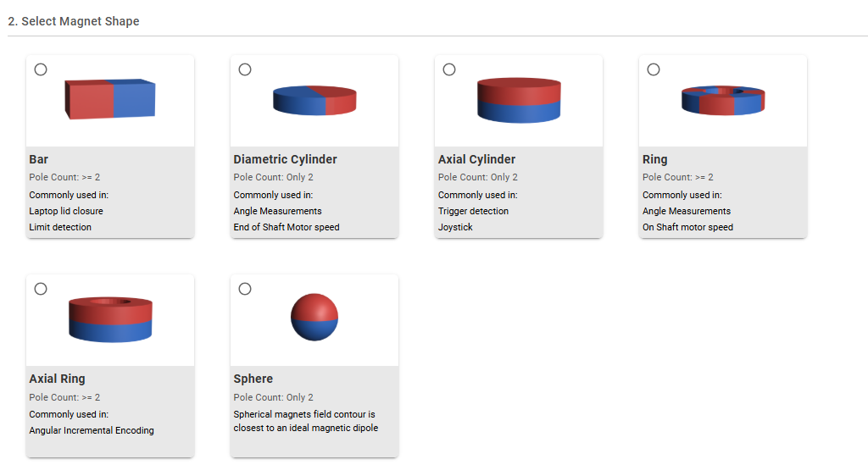
Task: Click the Sphere magnetic dipole description text
Action: 305,421
